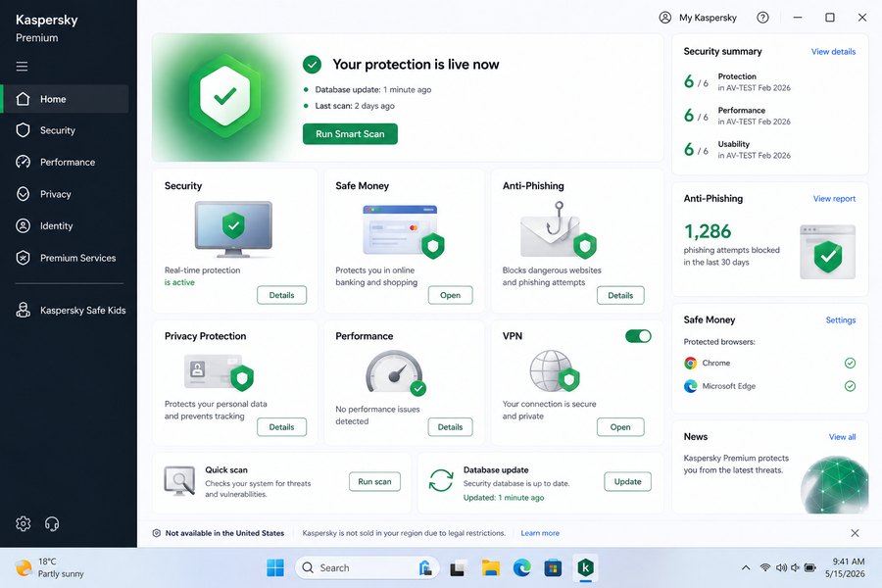The height and width of the screenshot is (588, 882).
Task: Click Run scan for Quick scan
Action: pos(374,481)
